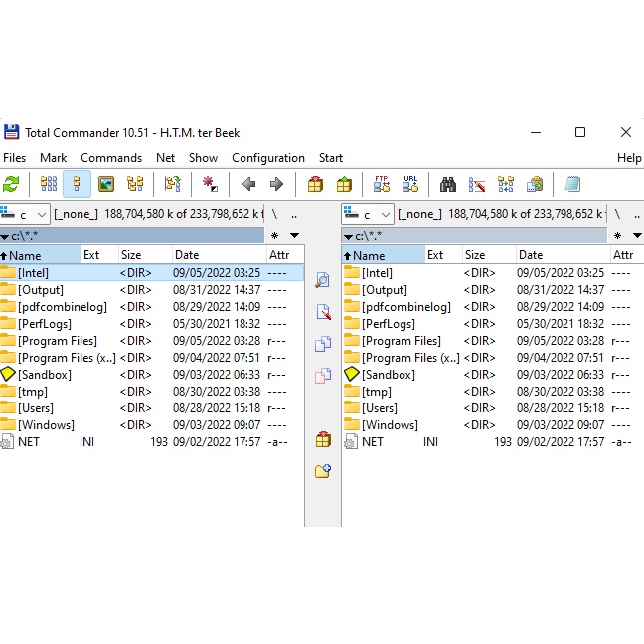Toggle the highlighted full details view button

point(78,184)
